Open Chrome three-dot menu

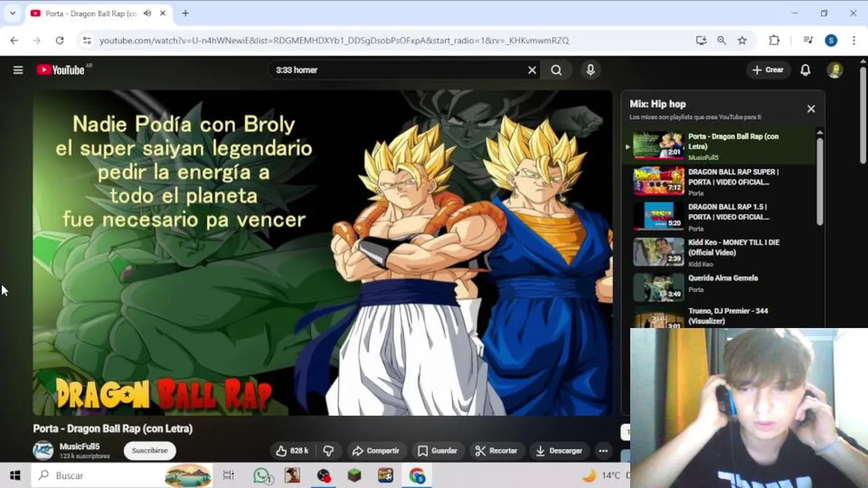click(853, 41)
